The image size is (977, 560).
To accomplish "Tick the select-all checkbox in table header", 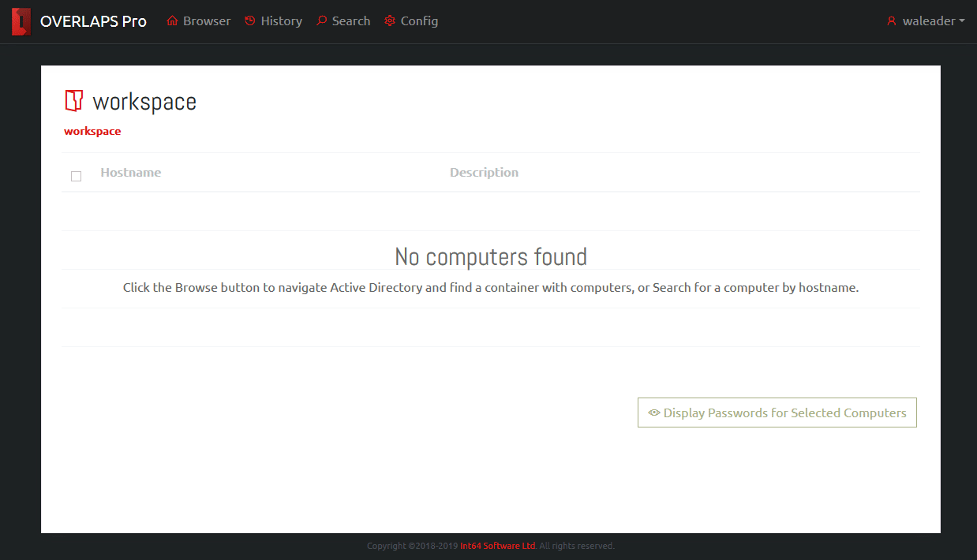I will 76,176.
